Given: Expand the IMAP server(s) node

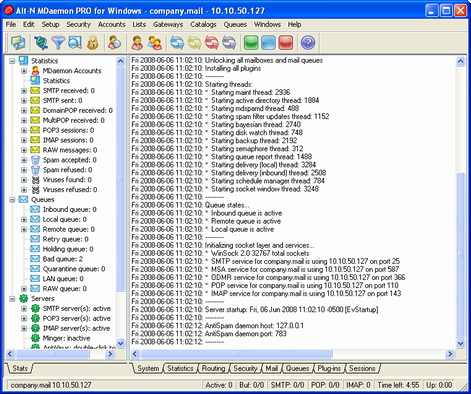Looking at the screenshot, I should [24, 328].
